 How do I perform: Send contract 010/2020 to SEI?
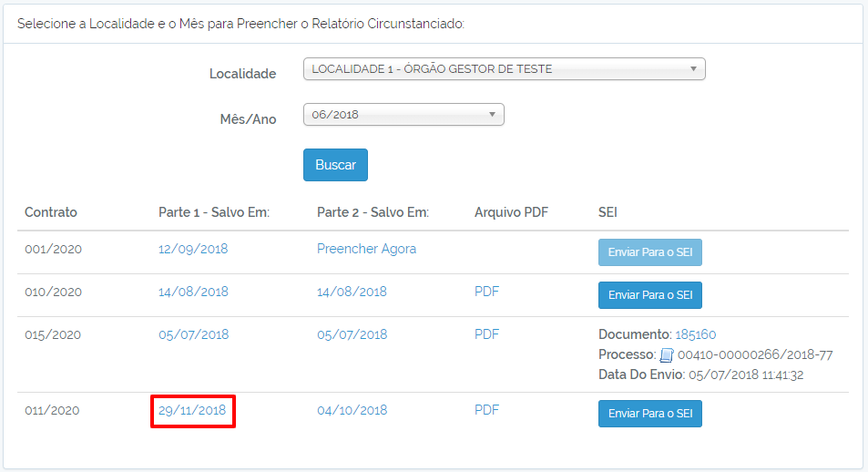tap(650, 295)
